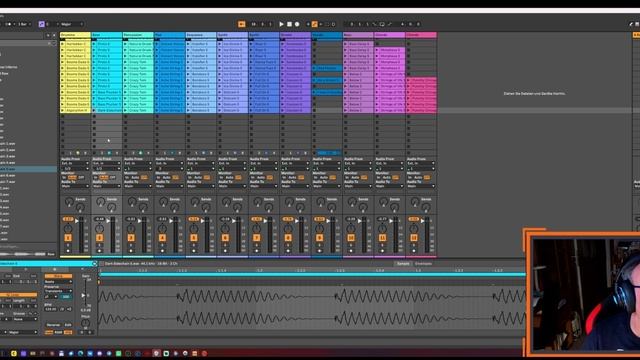
Task: Toggle the purple scale mode button
Action: coord(41,24)
